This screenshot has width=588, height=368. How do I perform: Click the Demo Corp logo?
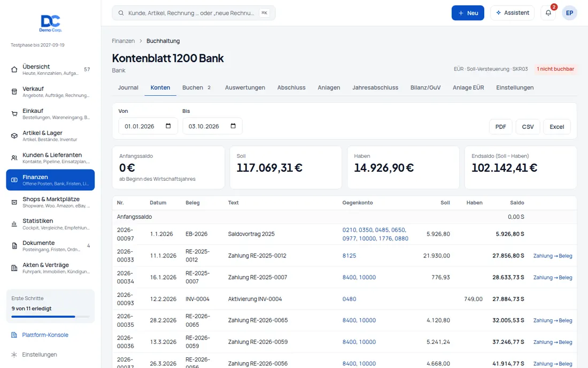[50, 23]
